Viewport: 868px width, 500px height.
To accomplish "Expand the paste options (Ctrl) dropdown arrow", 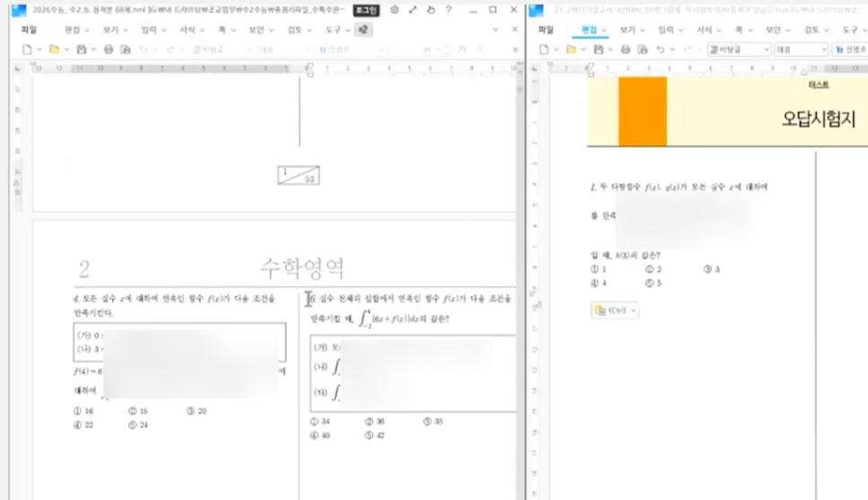I will 633,310.
